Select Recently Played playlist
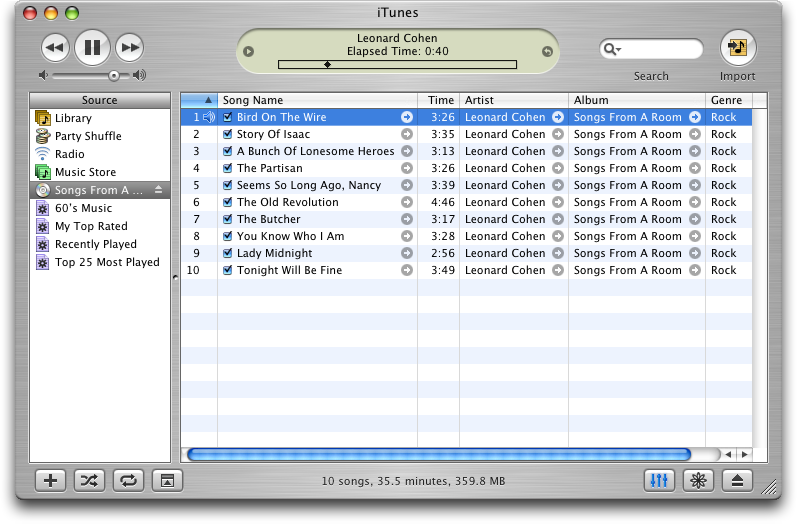 [100, 244]
